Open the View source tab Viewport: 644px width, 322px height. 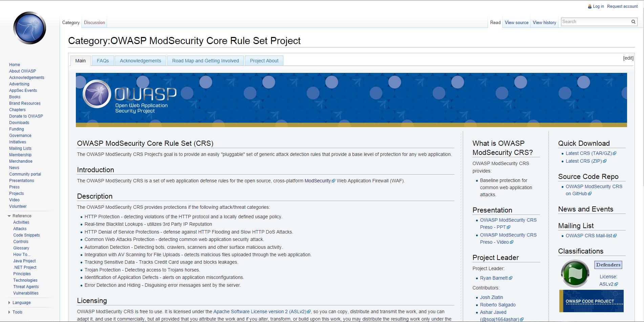(x=517, y=22)
